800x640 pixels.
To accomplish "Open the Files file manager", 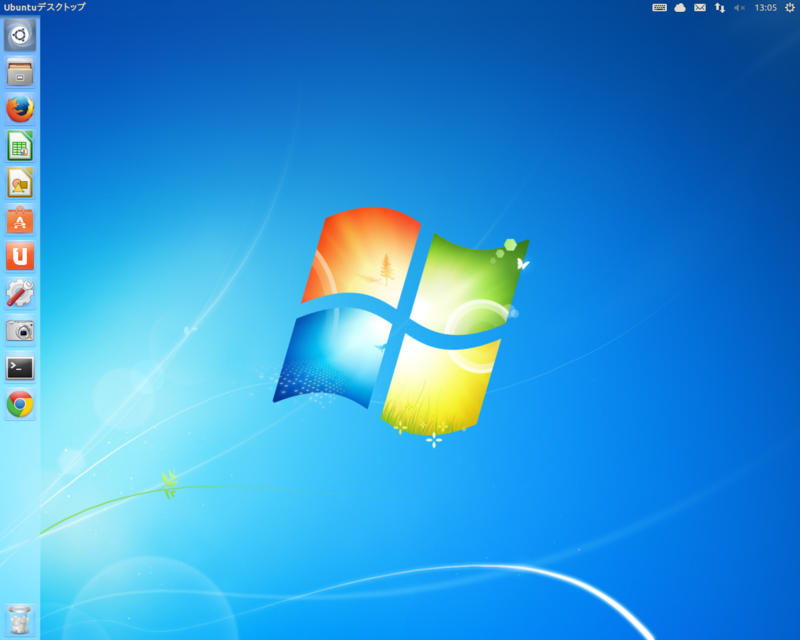I will [x=18, y=71].
